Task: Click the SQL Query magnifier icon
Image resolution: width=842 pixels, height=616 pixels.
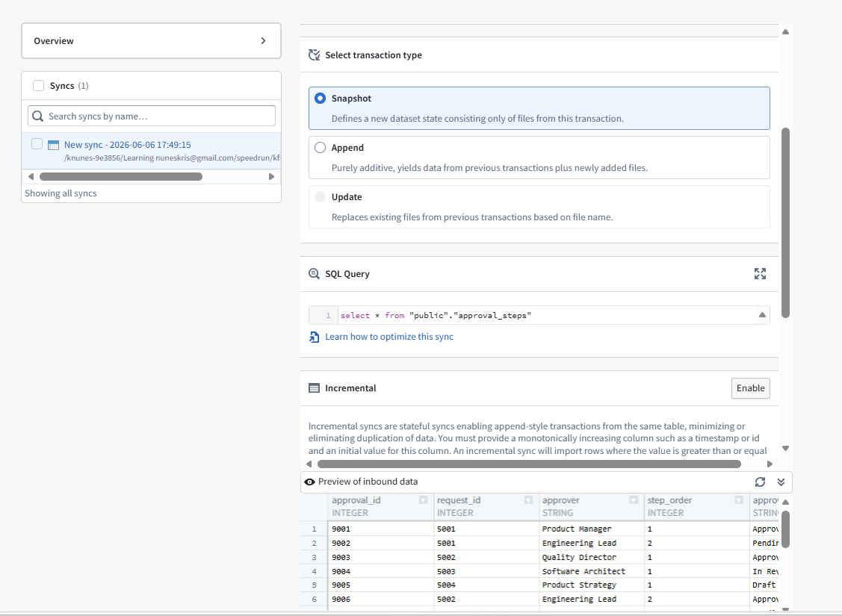Action: (314, 274)
